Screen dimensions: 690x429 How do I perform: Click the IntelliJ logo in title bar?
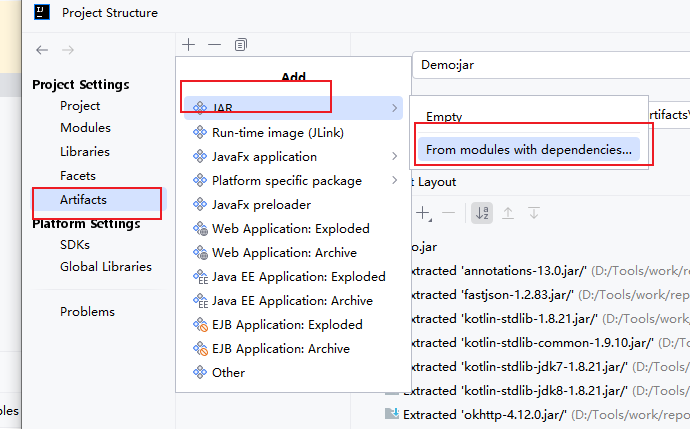[42, 12]
